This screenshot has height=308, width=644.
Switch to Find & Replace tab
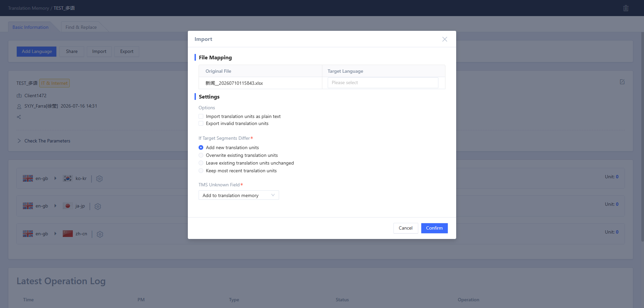(81, 27)
